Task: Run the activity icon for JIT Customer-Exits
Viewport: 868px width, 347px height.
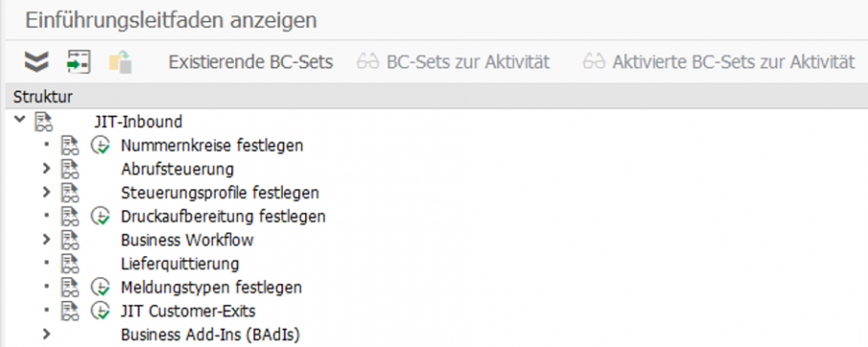Action: pyautogui.click(x=100, y=312)
